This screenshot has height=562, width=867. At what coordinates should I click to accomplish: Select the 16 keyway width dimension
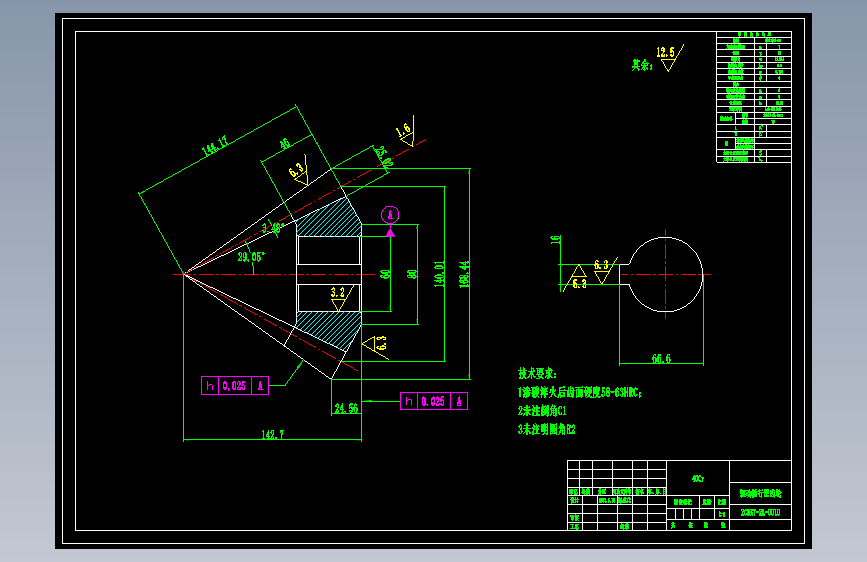click(556, 240)
